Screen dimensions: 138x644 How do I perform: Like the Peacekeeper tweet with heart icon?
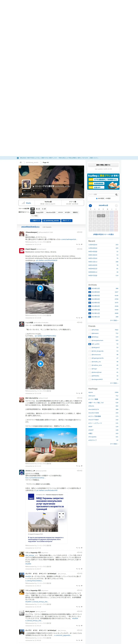[x=82, y=245]
